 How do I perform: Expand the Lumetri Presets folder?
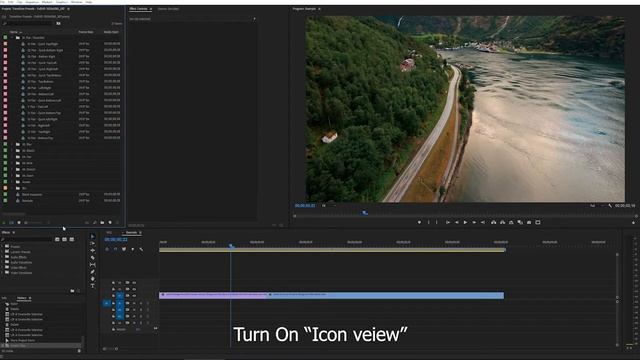(x=2, y=252)
